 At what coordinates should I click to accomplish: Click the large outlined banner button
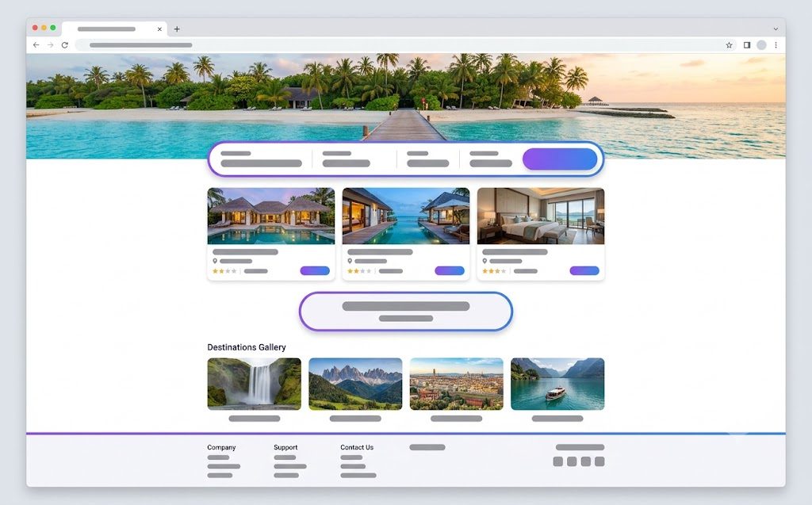click(405, 312)
